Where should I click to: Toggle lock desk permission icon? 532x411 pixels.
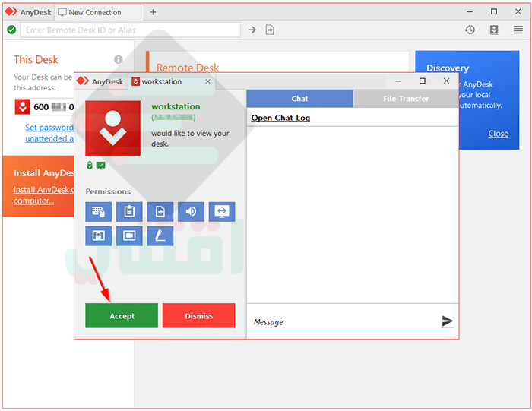point(98,236)
